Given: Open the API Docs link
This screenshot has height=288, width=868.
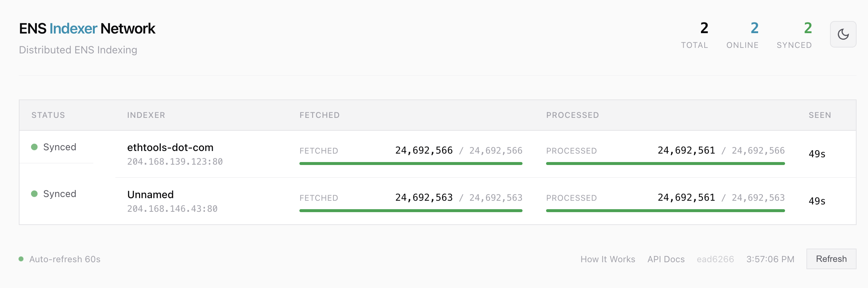Looking at the screenshot, I should [x=666, y=259].
